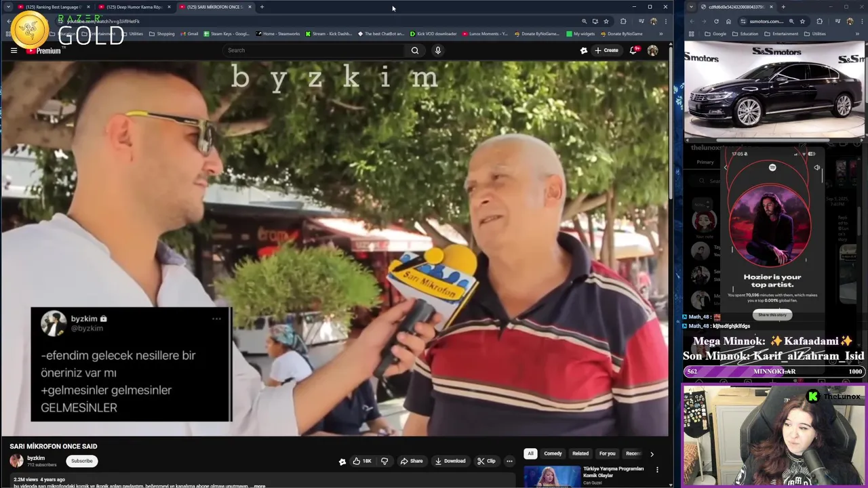The height and width of the screenshot is (488, 868).
Task: Open new tab in the right browser
Action: click(x=783, y=7)
